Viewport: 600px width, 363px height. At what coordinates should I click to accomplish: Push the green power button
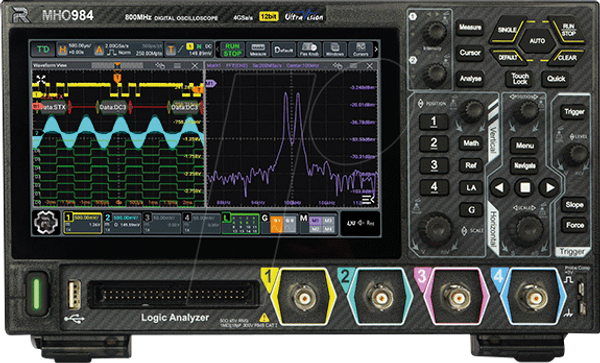37,294
